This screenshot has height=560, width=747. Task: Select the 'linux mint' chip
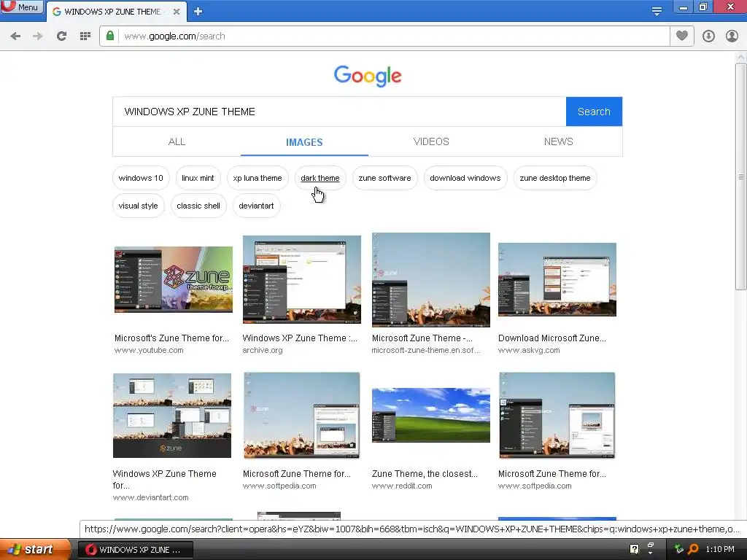click(198, 178)
